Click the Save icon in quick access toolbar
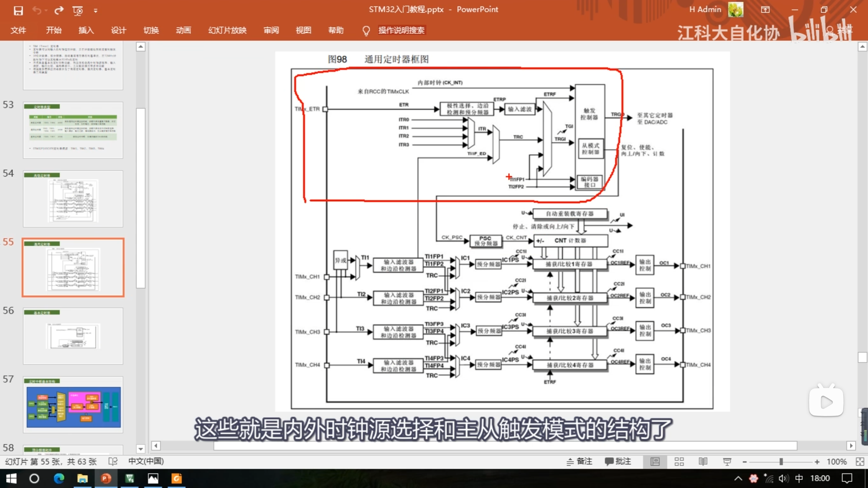868x488 pixels. click(x=18, y=11)
